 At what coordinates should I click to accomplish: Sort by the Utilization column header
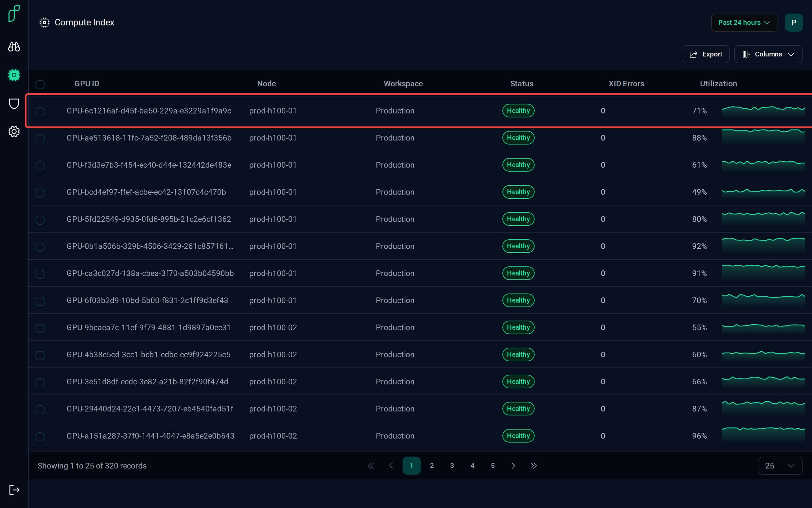pyautogui.click(x=718, y=84)
